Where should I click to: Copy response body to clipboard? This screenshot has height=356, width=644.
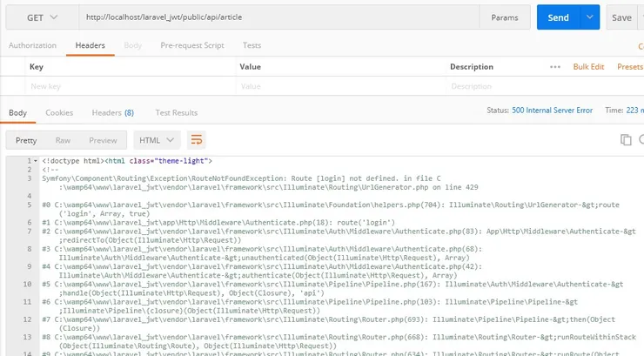coord(625,140)
